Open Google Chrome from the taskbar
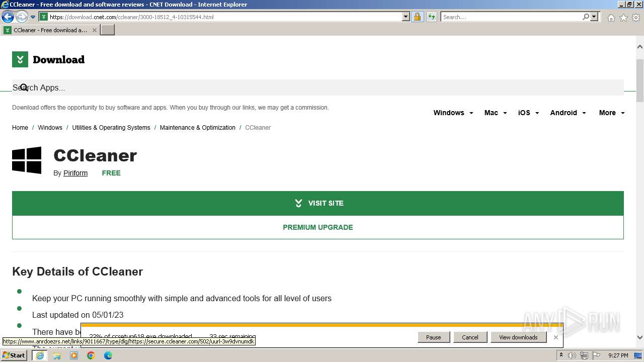 91,355
